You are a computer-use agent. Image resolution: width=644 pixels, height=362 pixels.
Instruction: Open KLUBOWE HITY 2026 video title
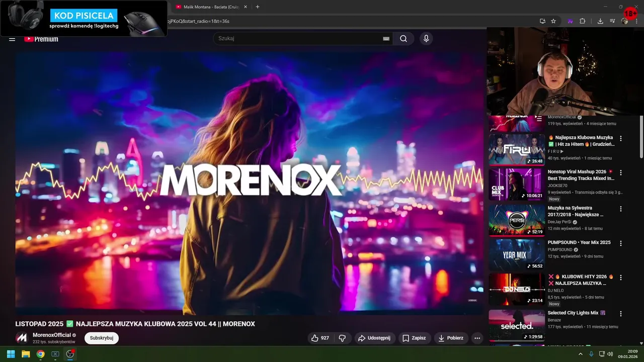tap(581, 280)
